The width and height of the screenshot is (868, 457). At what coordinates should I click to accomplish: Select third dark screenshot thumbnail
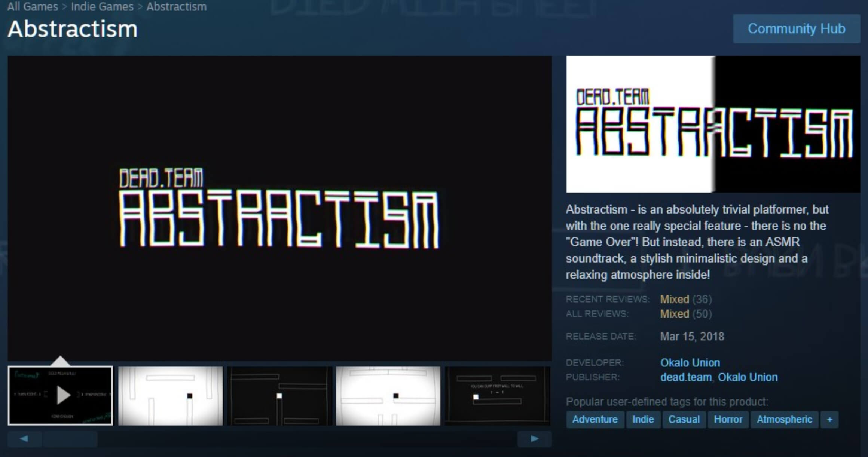click(279, 395)
